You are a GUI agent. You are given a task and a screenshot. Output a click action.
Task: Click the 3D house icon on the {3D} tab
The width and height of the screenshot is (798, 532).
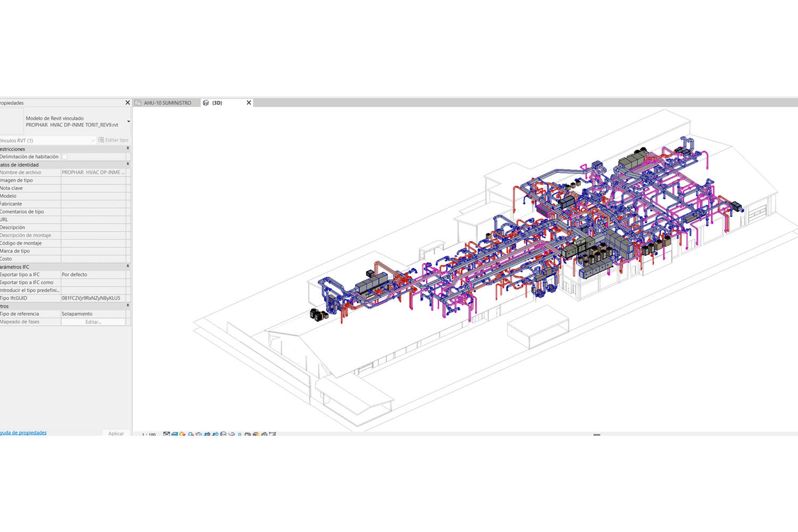[206, 103]
